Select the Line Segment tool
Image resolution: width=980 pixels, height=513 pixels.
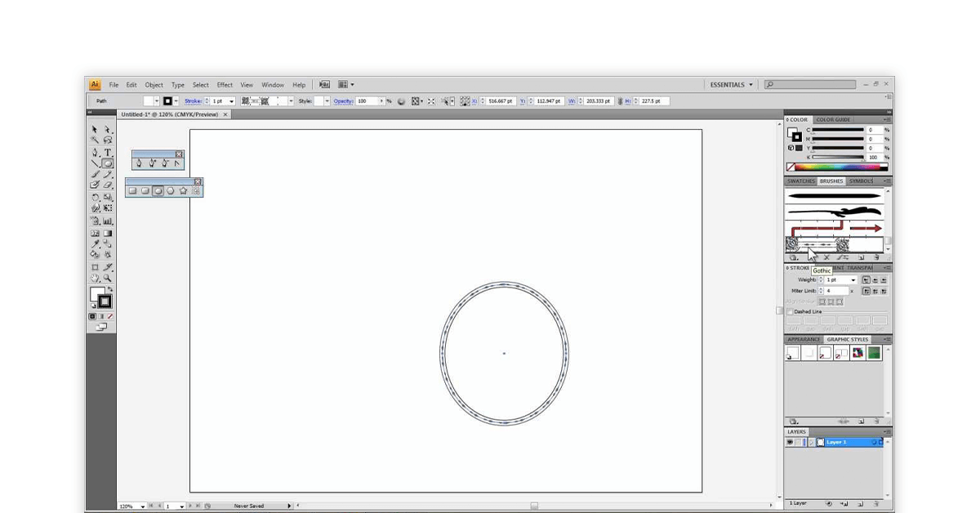(x=94, y=163)
